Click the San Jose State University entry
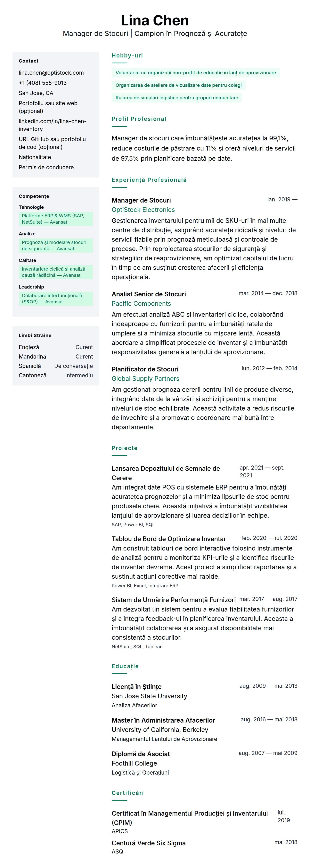The width and height of the screenshot is (310, 868). [x=149, y=696]
